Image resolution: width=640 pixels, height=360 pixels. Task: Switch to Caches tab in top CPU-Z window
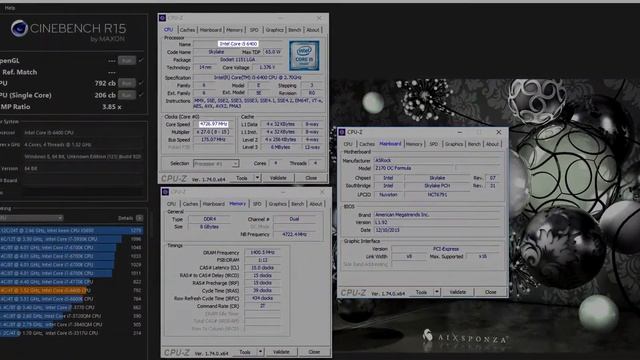[187, 30]
